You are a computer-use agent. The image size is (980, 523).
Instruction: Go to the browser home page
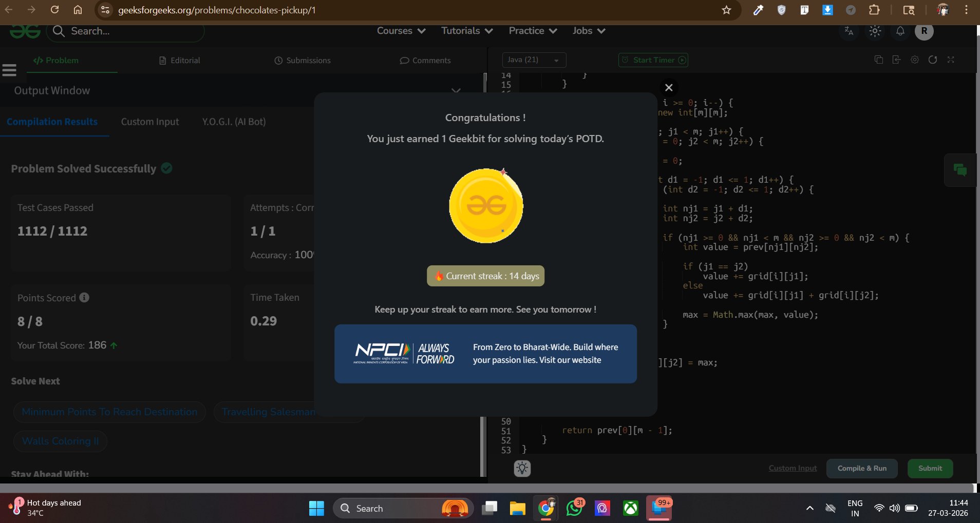78,10
